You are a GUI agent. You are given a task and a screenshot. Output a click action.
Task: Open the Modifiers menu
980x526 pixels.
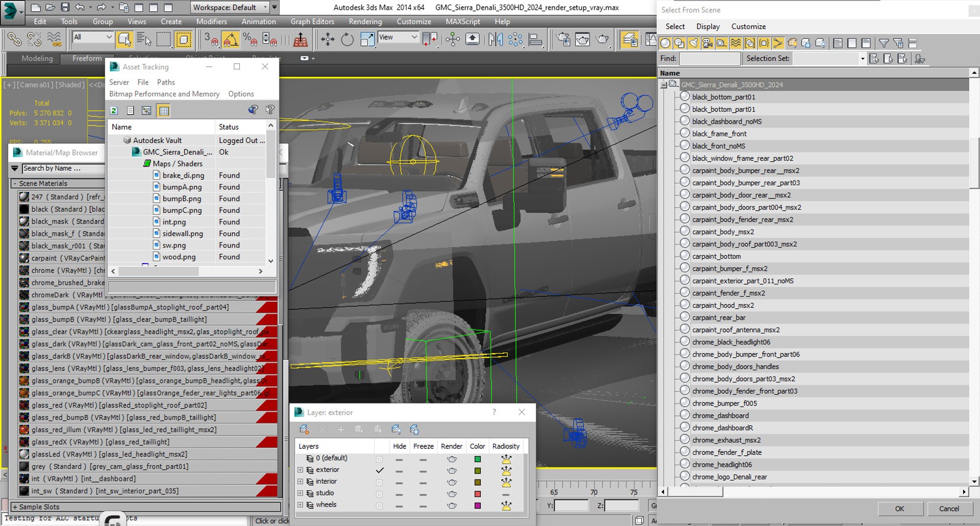click(211, 21)
